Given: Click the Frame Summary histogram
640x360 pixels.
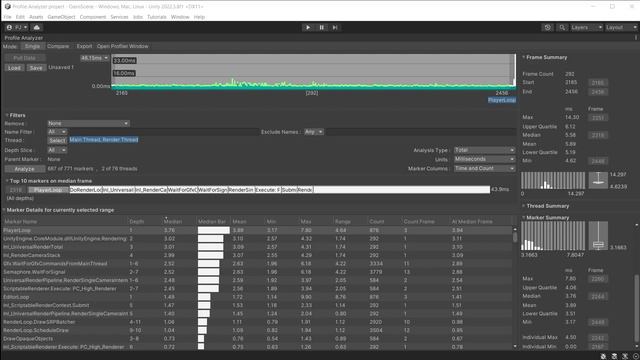Looking at the screenshot, I should click(x=553, y=180).
